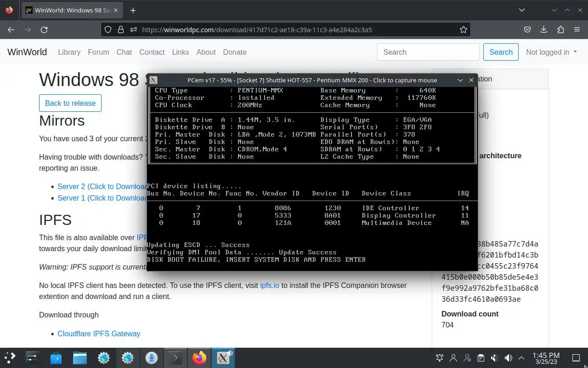Click PCem emulator screen to capture mouse
The height and width of the screenshot is (368, 588).
[312, 178]
